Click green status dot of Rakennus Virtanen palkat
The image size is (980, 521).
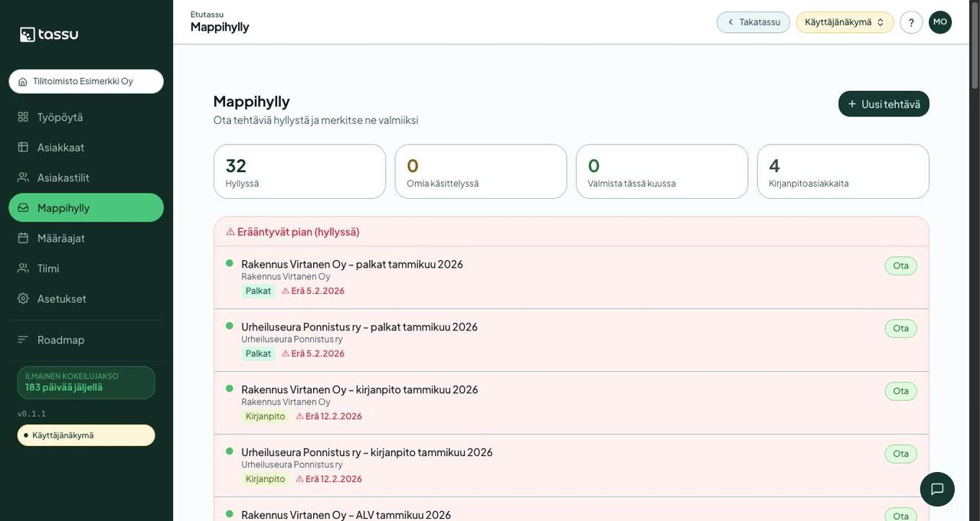pyautogui.click(x=229, y=263)
